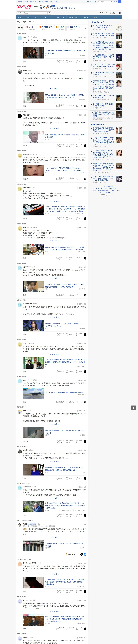Click 喰いタン user avatar
This screenshot has height=644, width=138.
click(20, 451)
